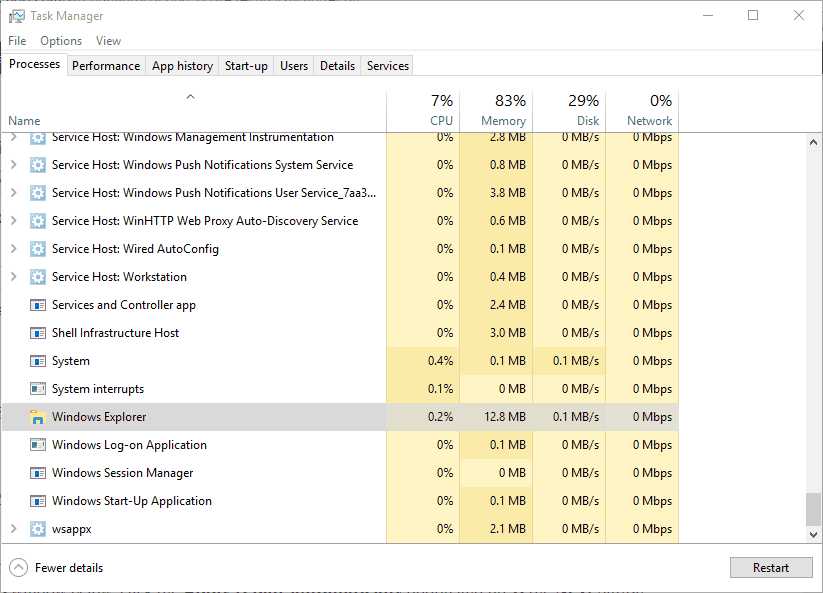Screen dimensions: 823x593
Task: Click the Task Manager title bar icon
Action: tap(16, 16)
